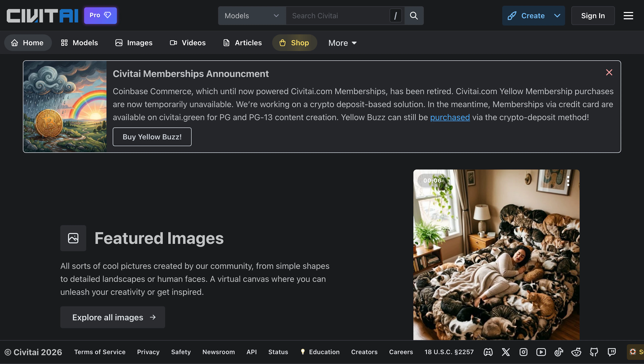Open three-dot menu on cat video
Image resolution: width=644 pixels, height=364 pixels.
[x=568, y=181]
